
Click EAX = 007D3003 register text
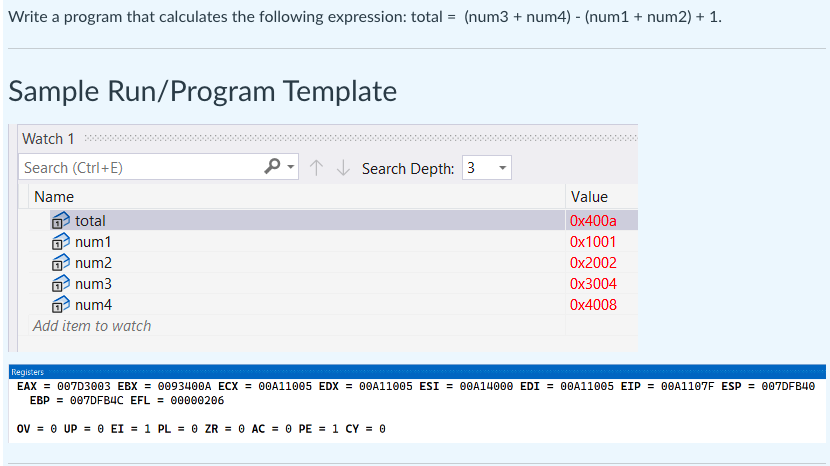click(64, 386)
